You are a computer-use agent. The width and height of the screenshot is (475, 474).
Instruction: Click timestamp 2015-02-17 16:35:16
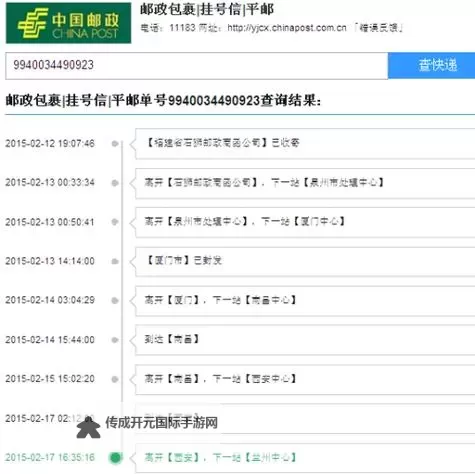[x=50, y=457]
